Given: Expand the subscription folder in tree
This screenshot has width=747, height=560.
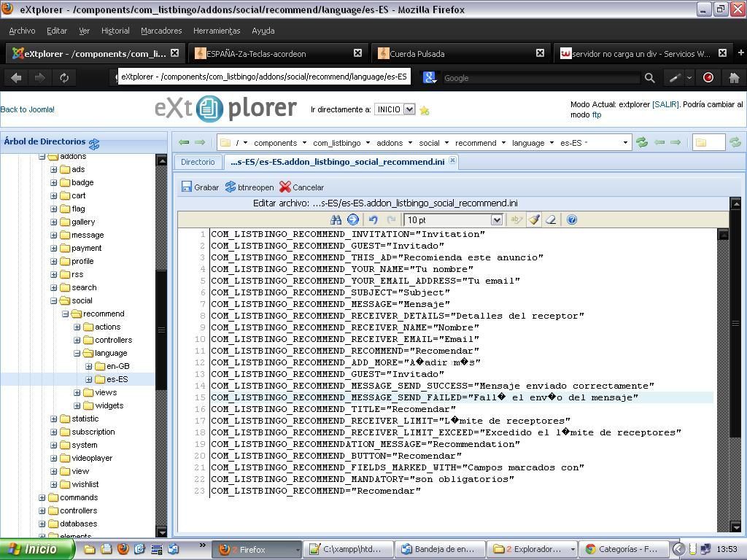Looking at the screenshot, I should [54, 432].
